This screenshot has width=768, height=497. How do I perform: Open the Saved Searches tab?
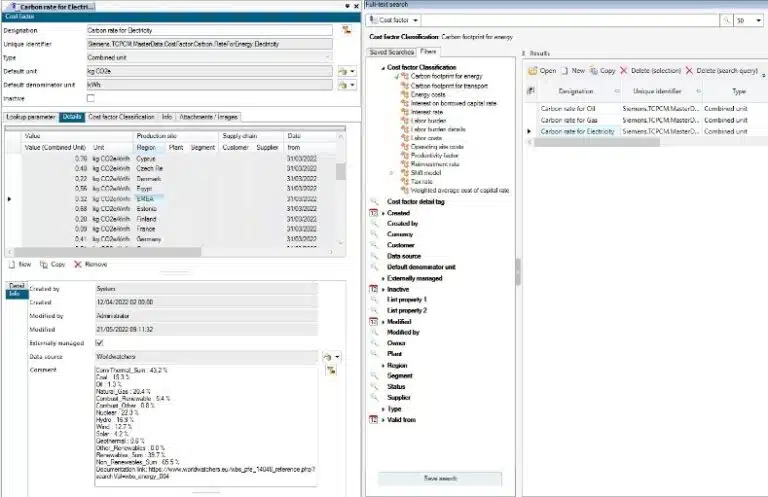click(x=390, y=51)
